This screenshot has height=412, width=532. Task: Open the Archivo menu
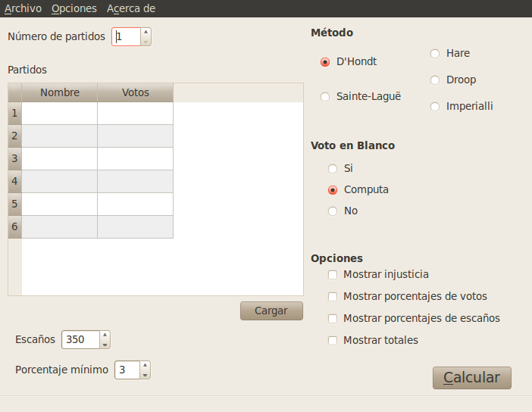[23, 8]
